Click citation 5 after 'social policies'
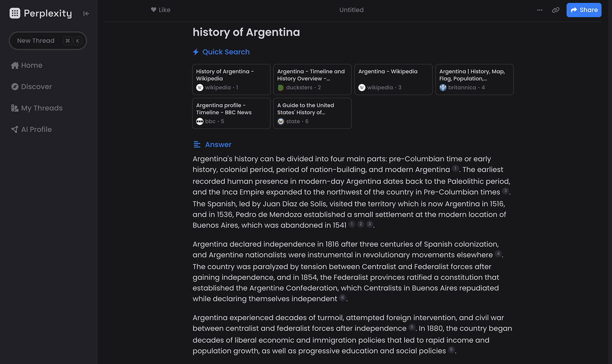 click(x=451, y=350)
